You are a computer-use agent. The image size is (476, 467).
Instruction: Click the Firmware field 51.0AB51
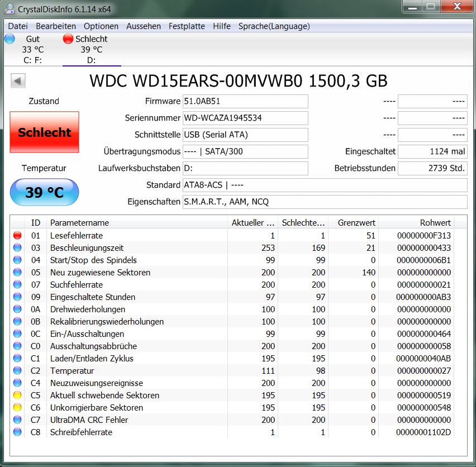[245, 101]
